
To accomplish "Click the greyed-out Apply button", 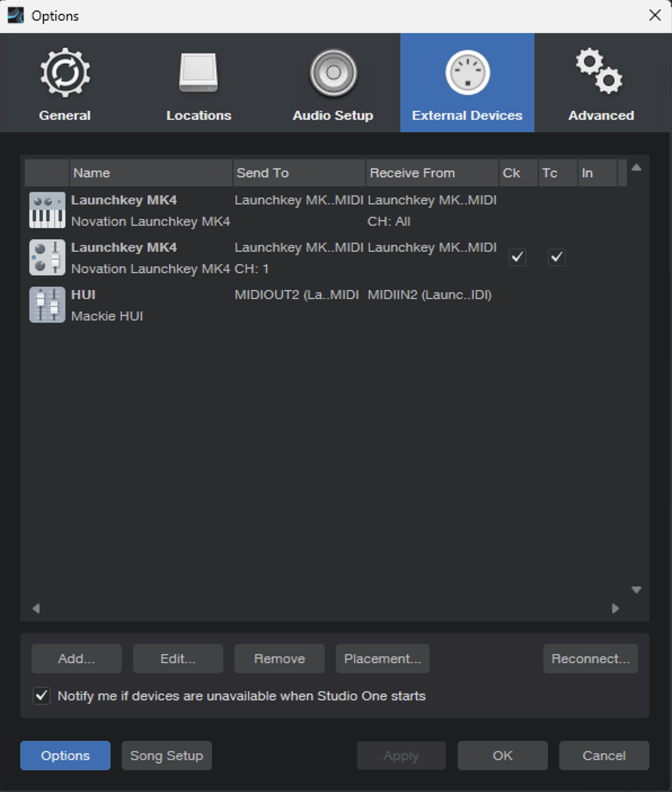I will click(401, 756).
